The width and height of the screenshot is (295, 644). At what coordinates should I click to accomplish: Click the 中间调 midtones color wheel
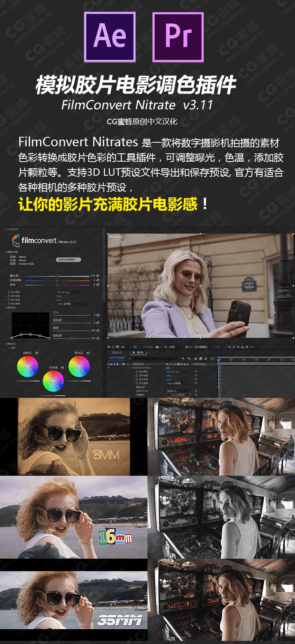tap(53, 381)
